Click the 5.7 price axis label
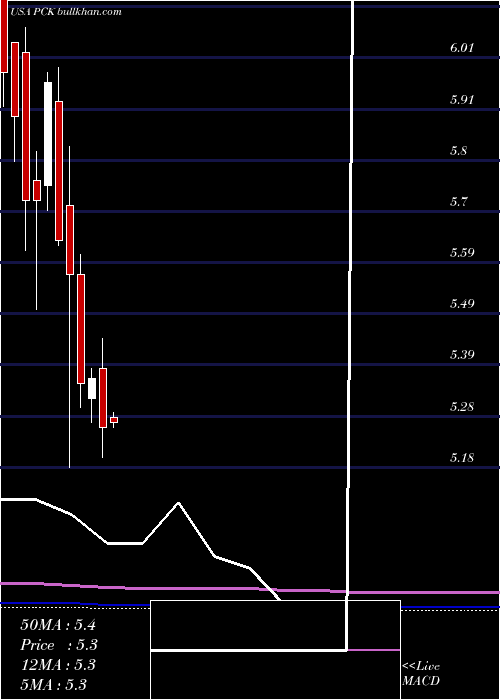The height and width of the screenshot is (700, 500). coord(458,201)
